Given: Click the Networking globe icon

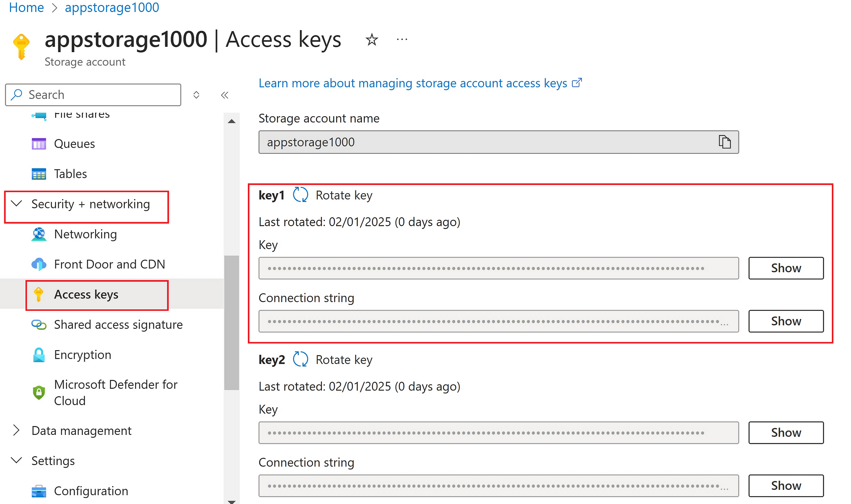Looking at the screenshot, I should coord(39,234).
